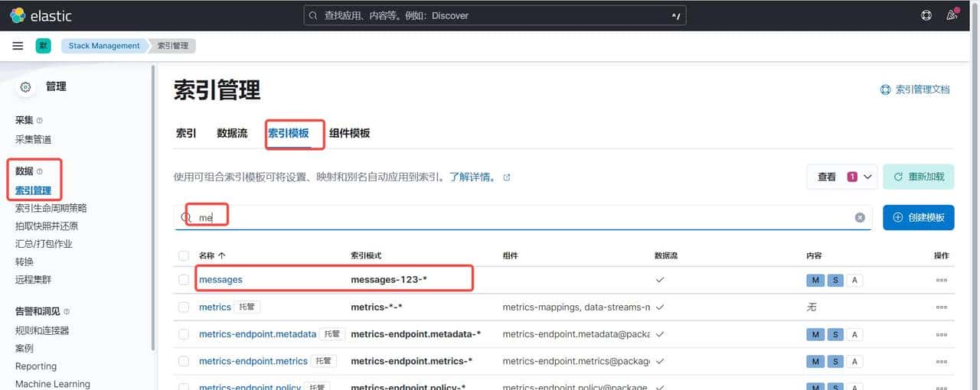
Task: Click the info icon next to 告警和洞见
Action: click(x=67, y=312)
